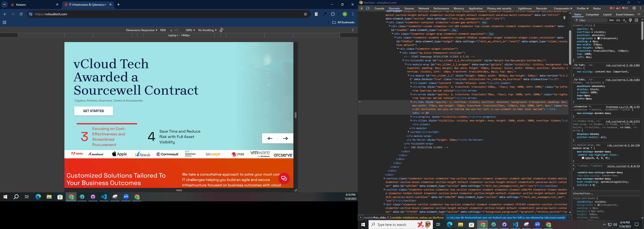Collapse the rs-module rev_slider_1_1 node
The width and height of the screenshot is (644, 229).
(408, 76)
